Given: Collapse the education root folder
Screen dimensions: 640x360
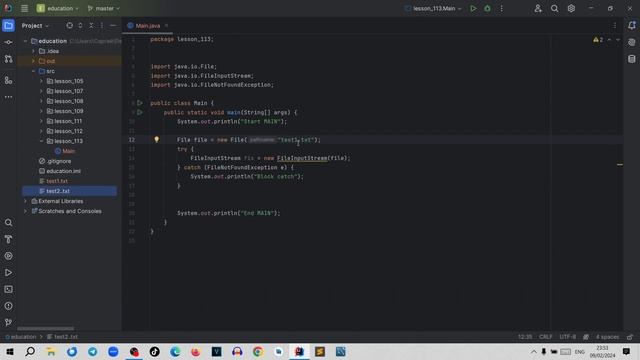Looking at the screenshot, I should coord(25,41).
